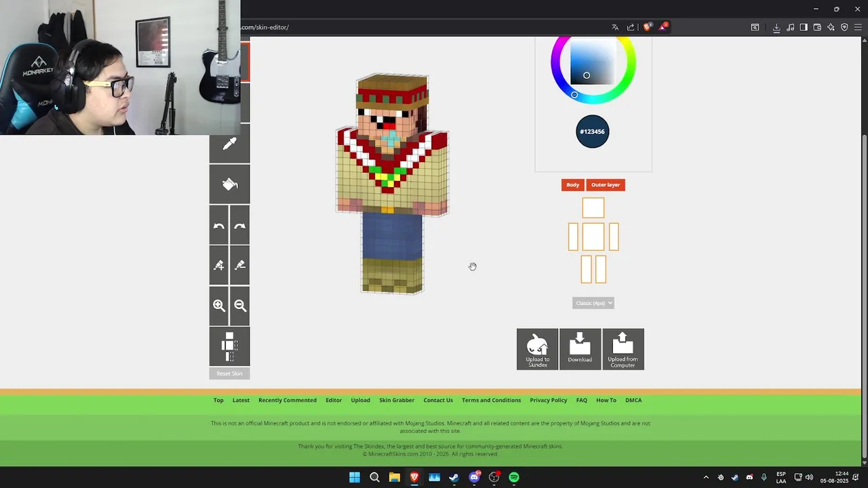Screen dimensions: 868x488
Task: Click the Reset Skin button
Action: pyautogui.click(x=229, y=373)
